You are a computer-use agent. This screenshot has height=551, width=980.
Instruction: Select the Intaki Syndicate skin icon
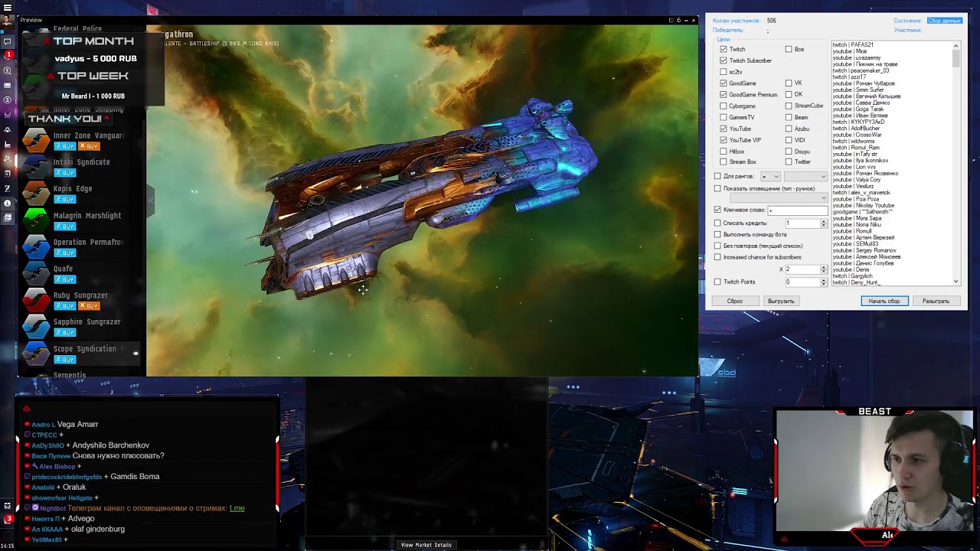point(36,167)
